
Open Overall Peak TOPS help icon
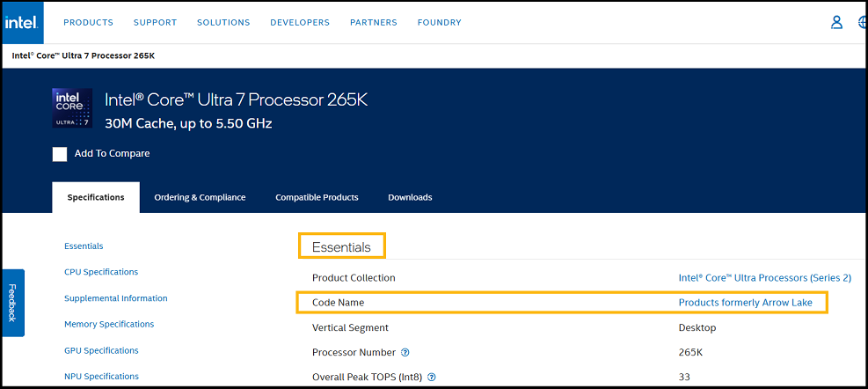432,378
